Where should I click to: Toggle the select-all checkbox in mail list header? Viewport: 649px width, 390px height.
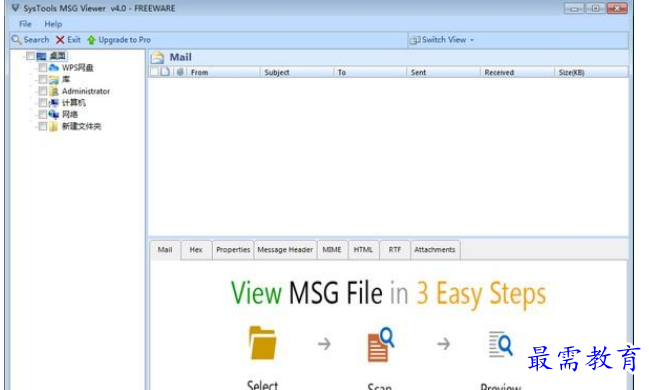point(154,72)
